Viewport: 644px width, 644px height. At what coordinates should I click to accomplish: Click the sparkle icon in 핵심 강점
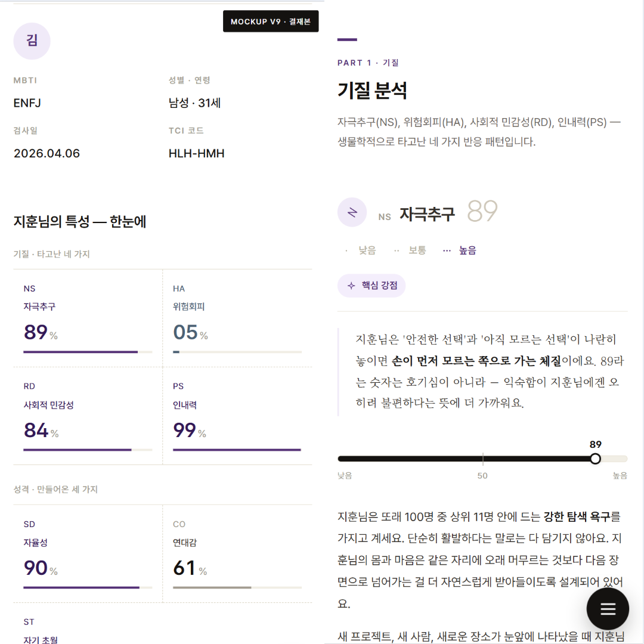click(351, 286)
